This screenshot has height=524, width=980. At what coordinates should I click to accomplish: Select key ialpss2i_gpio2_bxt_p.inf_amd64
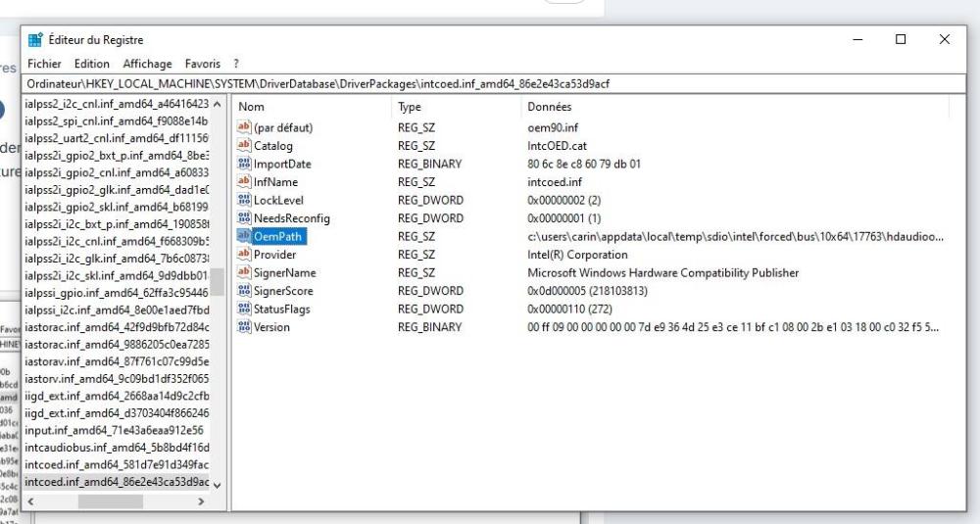point(117,156)
